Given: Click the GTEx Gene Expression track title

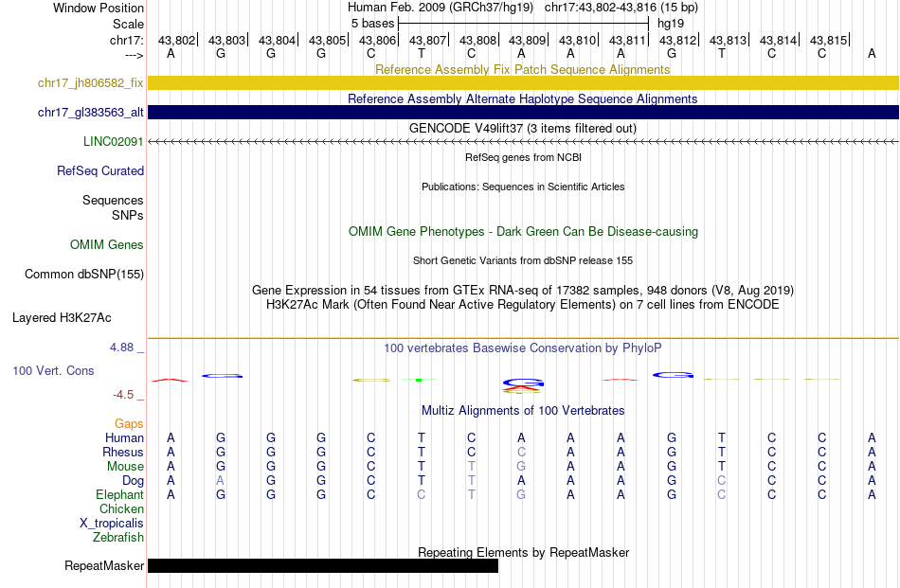Looking at the screenshot, I should pyautogui.click(x=522, y=291).
